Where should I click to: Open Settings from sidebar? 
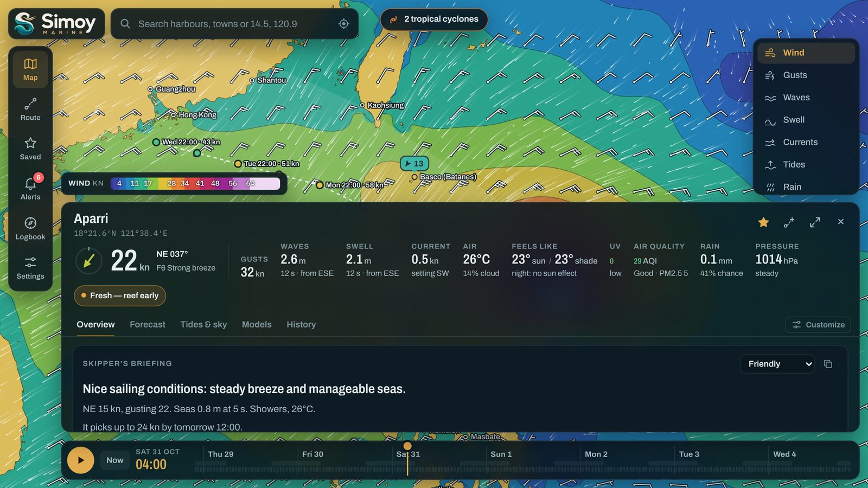tap(30, 268)
